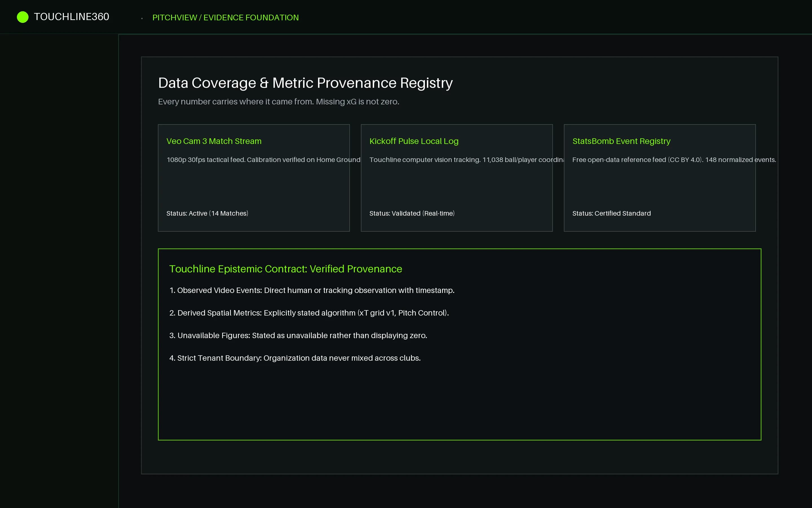Click the Free open-data reference feed description
Image resolution: width=812 pixels, height=508 pixels.
coord(674,159)
